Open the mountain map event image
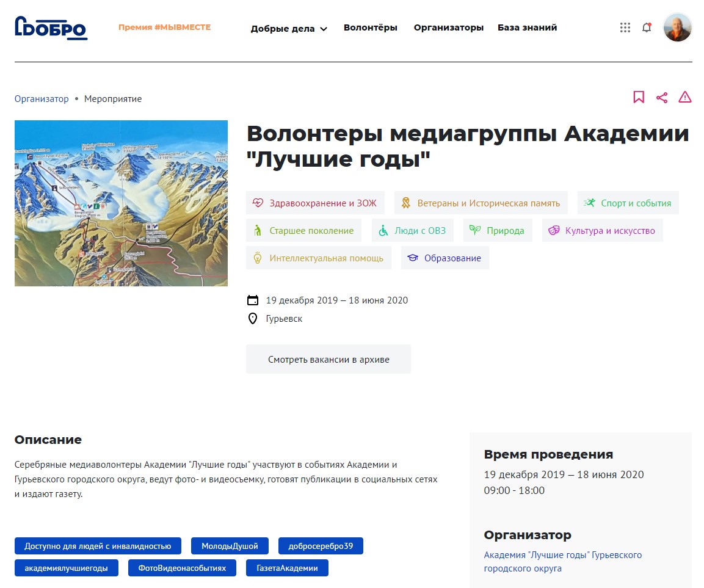The image size is (704, 588). (x=122, y=203)
